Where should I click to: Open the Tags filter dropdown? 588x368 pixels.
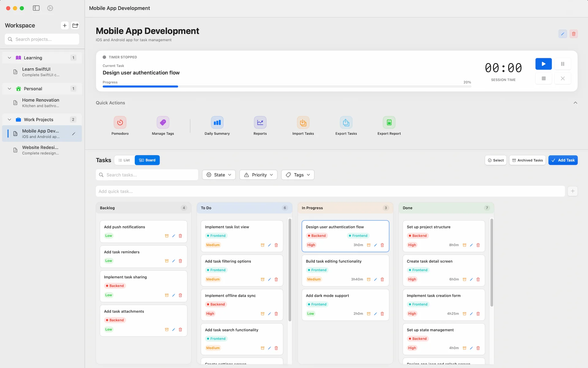point(297,175)
